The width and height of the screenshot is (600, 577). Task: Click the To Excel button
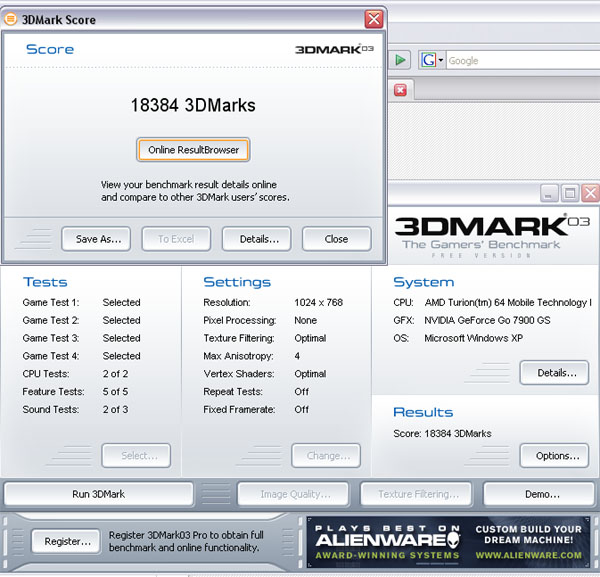(x=176, y=239)
